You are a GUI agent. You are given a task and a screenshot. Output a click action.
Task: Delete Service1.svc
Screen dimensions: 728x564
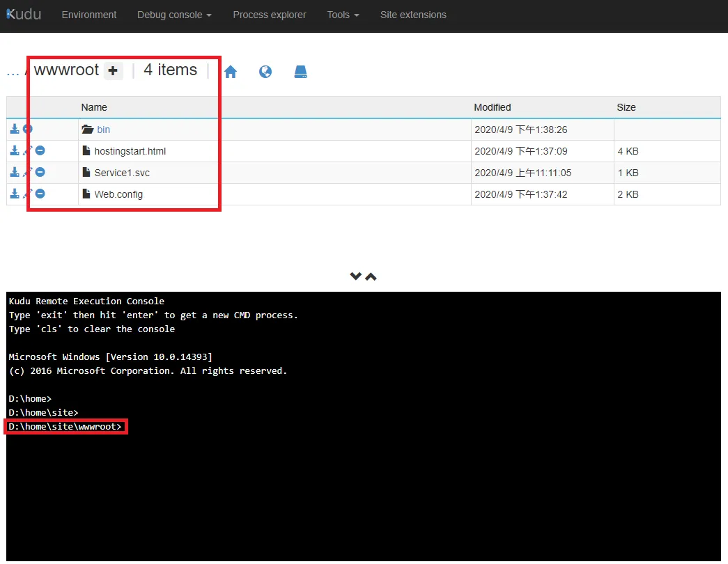coord(40,172)
